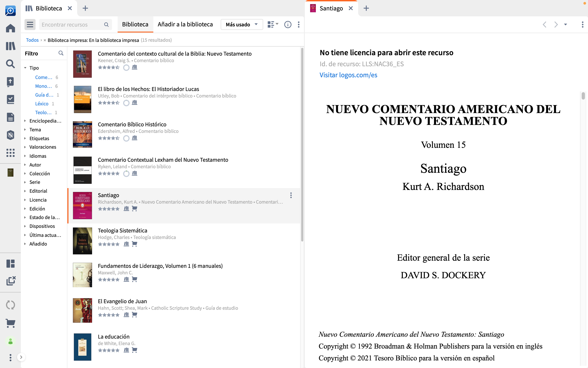Filter by the Léxico type link
This screenshot has height=368, width=588.
pyautogui.click(x=42, y=104)
